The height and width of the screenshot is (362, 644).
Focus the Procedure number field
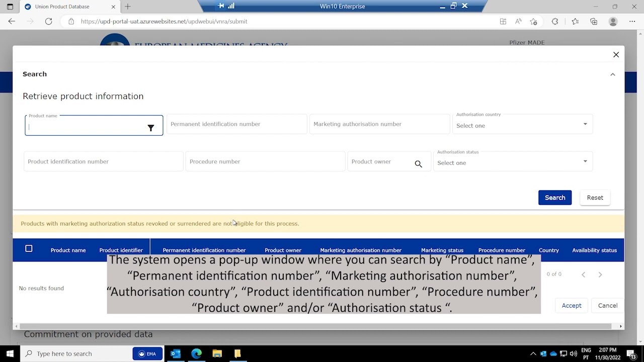(265, 161)
